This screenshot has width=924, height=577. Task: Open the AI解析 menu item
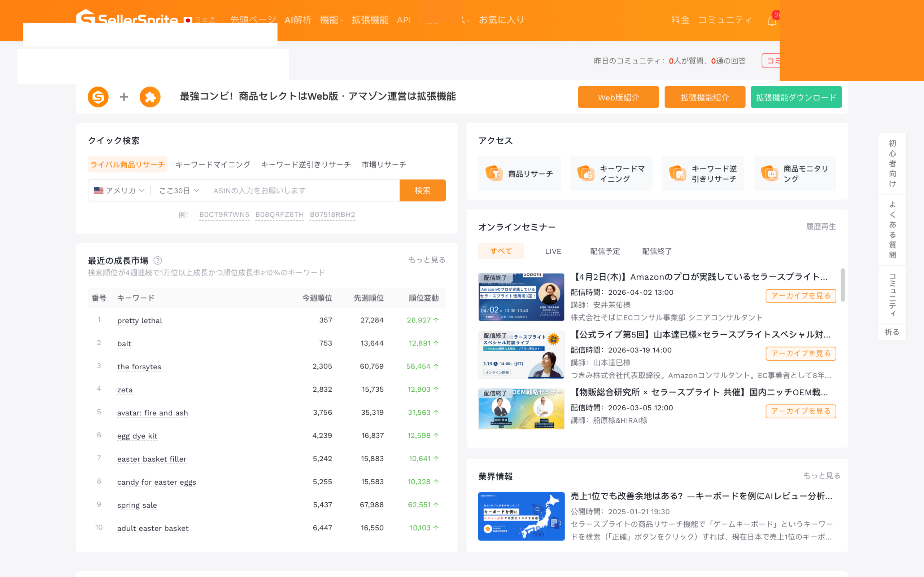(x=298, y=20)
